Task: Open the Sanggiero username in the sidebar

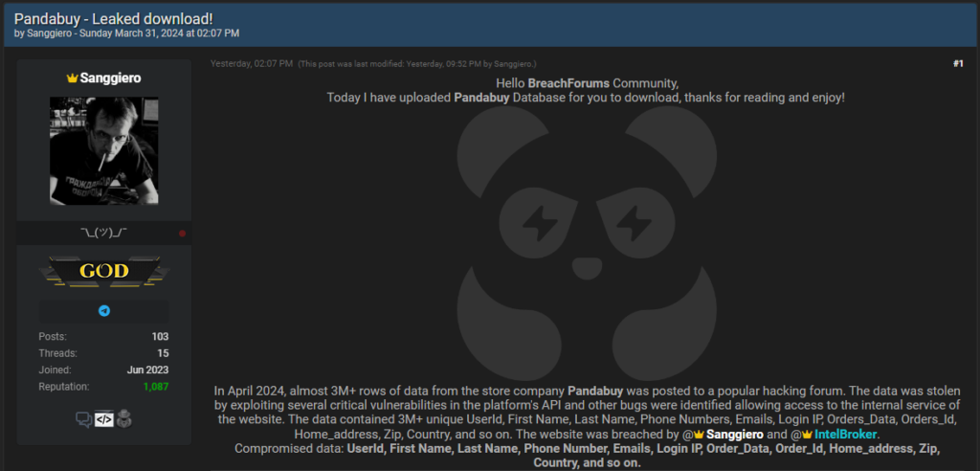Action: click(109, 78)
